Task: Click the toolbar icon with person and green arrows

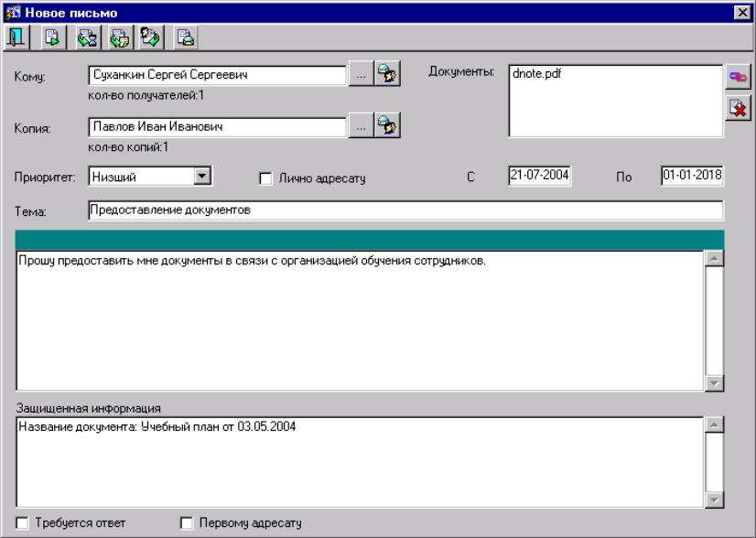Action: tap(150, 38)
